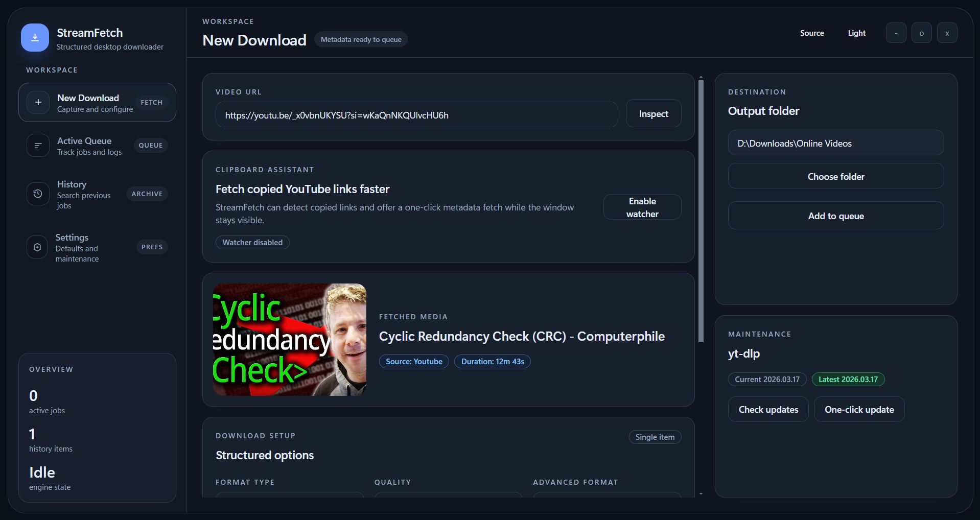Viewport: 980px width, 520px height.
Task: Click the Latest 2026.03.17 version chip
Action: [848, 380]
